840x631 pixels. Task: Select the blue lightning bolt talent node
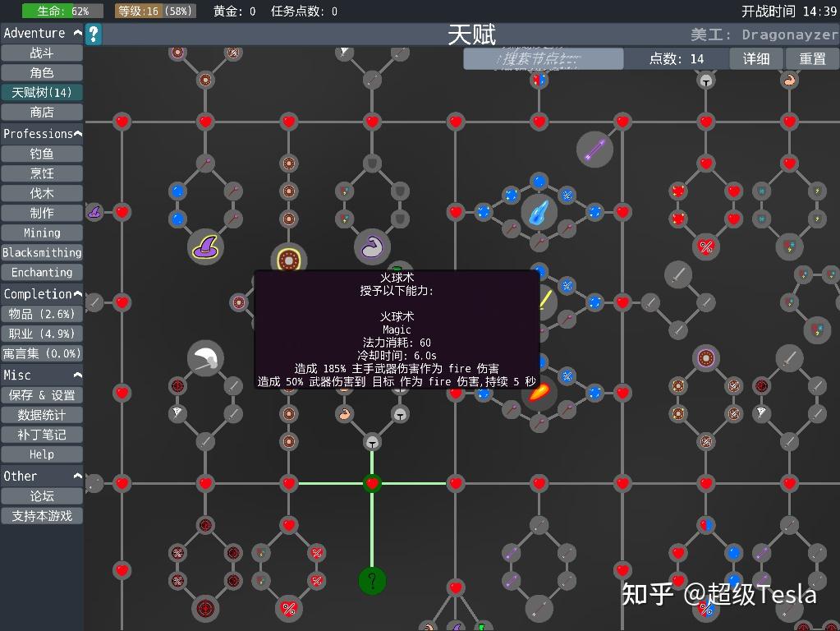(x=539, y=212)
